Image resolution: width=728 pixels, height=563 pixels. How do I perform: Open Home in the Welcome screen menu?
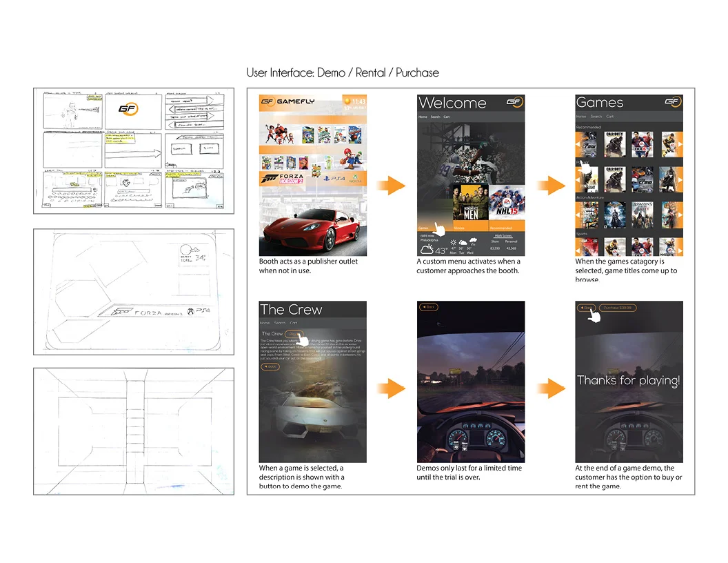click(x=423, y=117)
